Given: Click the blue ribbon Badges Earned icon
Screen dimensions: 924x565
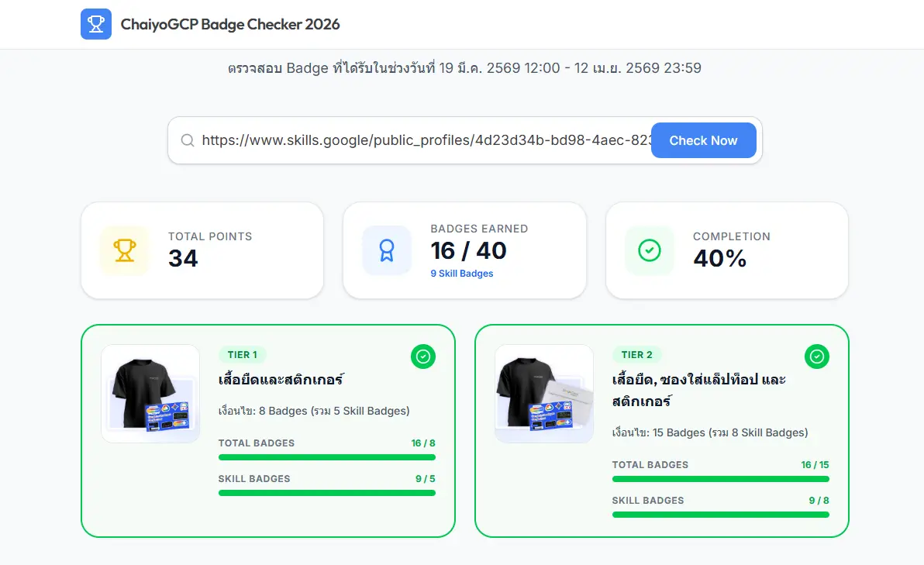Looking at the screenshot, I should [386, 250].
